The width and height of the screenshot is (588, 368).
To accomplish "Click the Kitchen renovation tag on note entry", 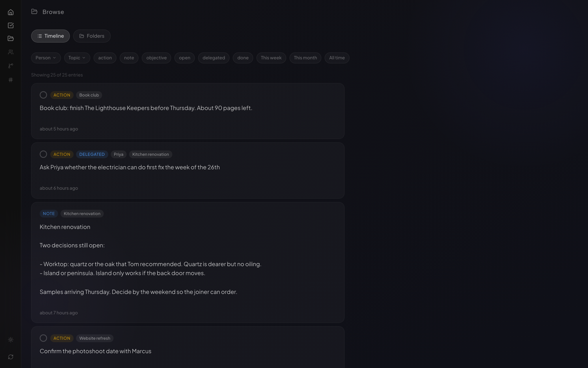I will pyautogui.click(x=82, y=213).
